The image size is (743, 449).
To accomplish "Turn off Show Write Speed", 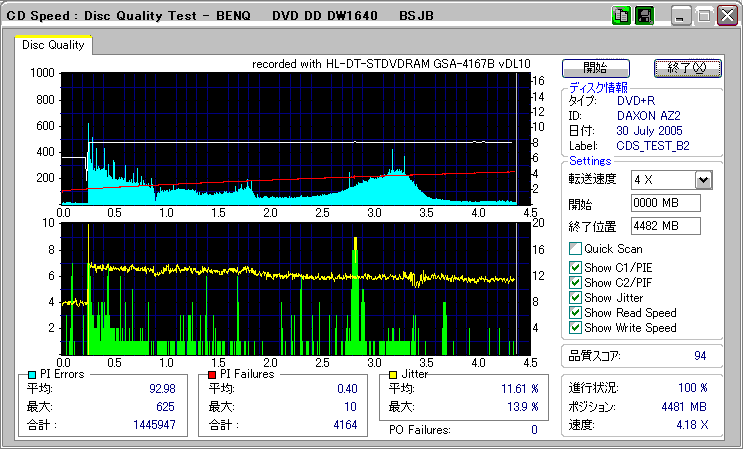I will [575, 327].
